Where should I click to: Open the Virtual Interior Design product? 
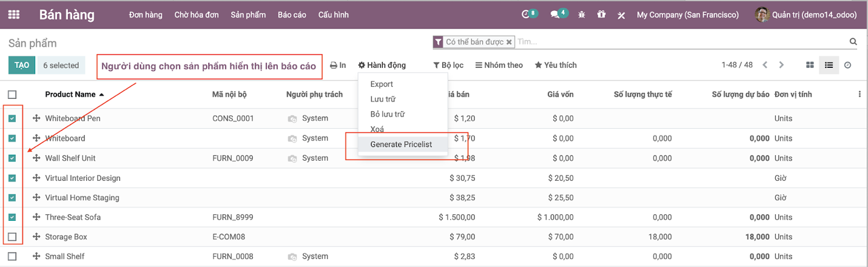(82, 178)
